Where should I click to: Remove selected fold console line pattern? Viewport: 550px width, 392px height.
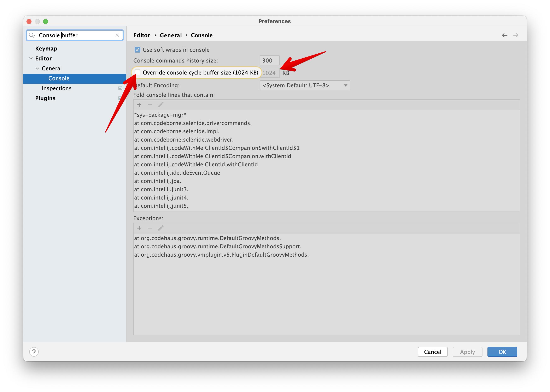[150, 105]
